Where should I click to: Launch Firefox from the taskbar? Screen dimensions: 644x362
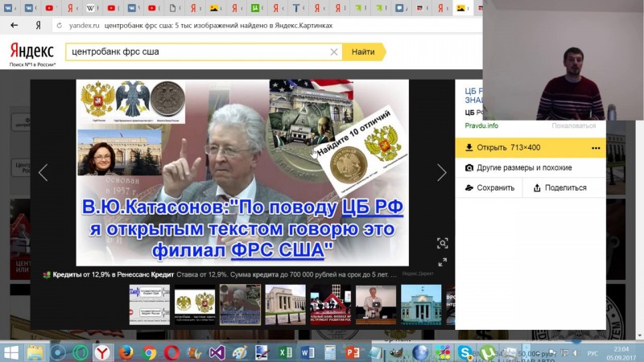point(126,352)
